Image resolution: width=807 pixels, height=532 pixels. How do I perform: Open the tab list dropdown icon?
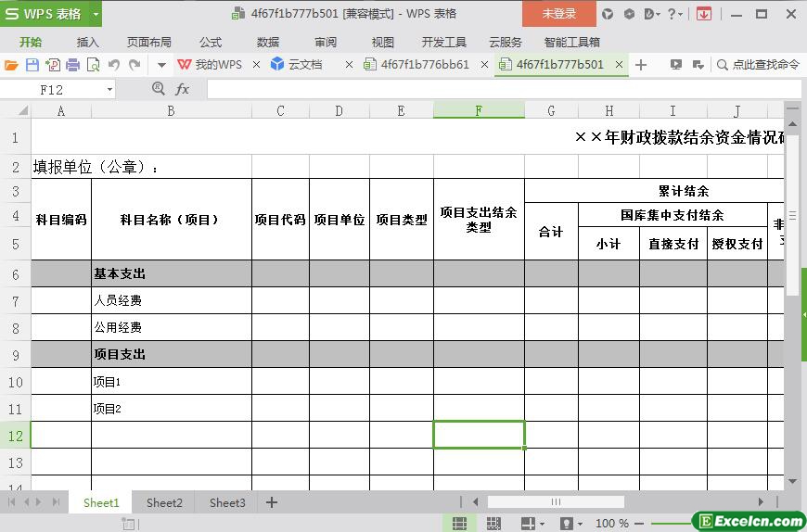click(698, 65)
